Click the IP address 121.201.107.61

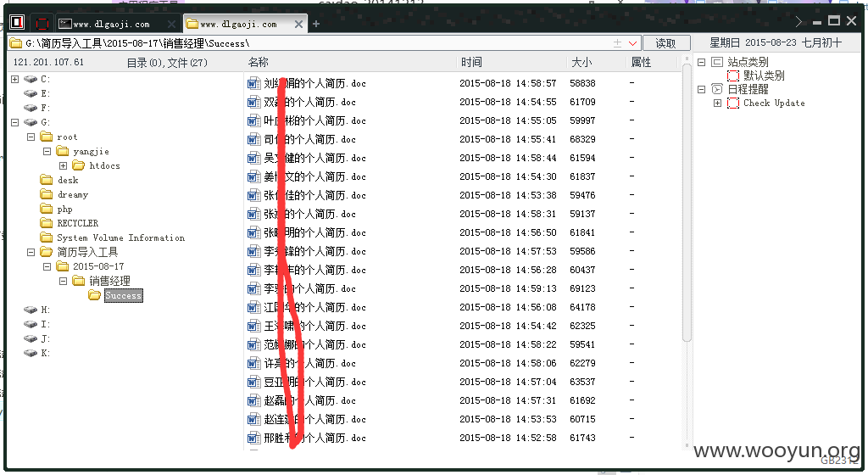[x=48, y=62]
